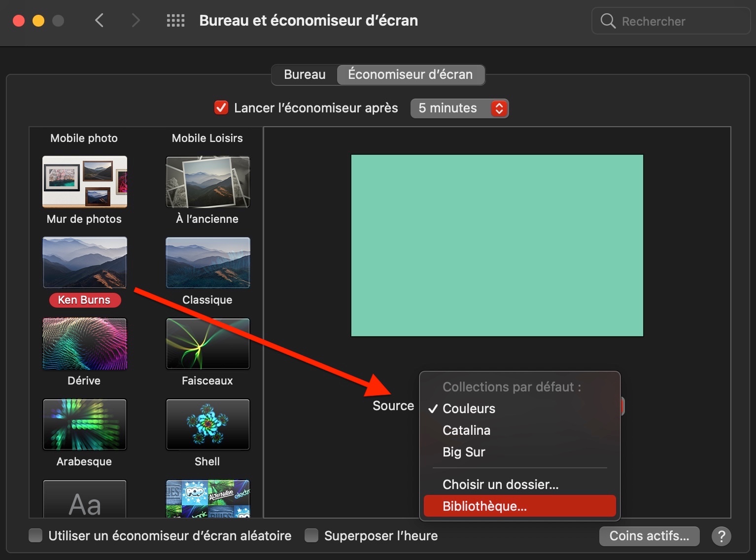Choose the Dérive screensaver
The width and height of the screenshot is (756, 560).
[85, 344]
